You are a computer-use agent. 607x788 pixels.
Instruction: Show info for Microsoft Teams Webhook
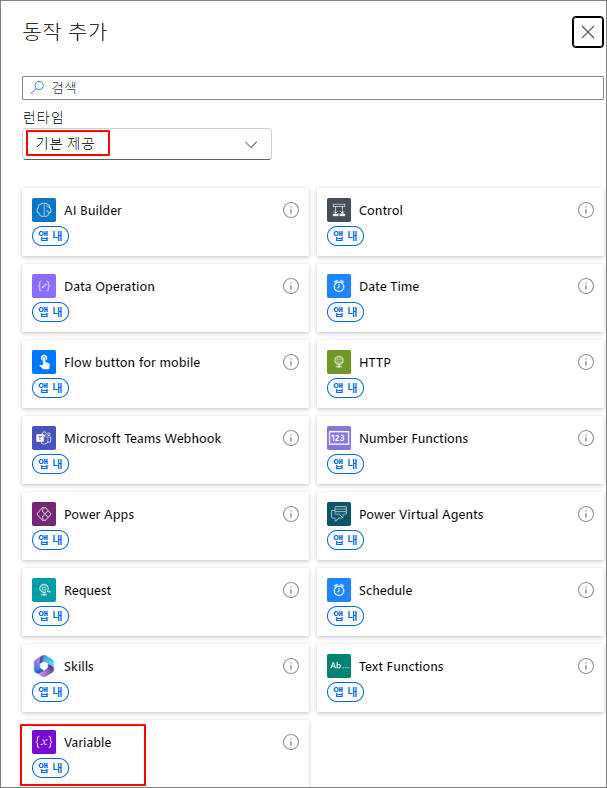point(291,438)
